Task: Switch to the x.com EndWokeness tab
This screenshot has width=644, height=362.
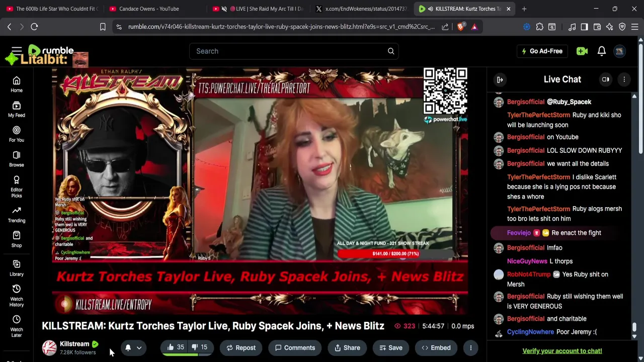Action: (361, 9)
